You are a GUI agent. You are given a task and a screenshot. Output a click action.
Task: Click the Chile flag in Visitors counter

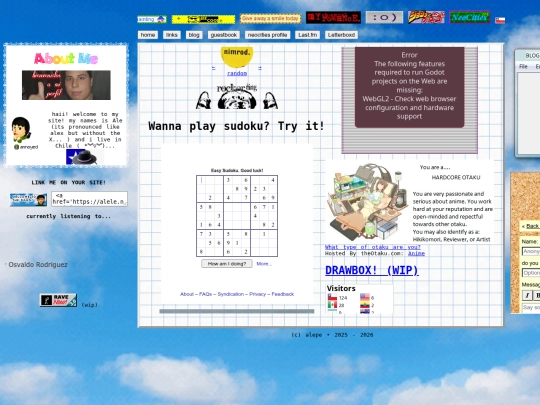pyautogui.click(x=332, y=297)
